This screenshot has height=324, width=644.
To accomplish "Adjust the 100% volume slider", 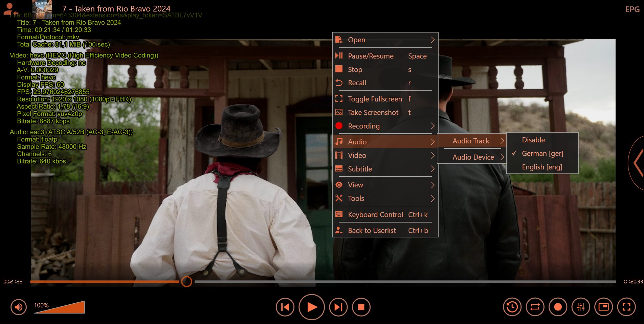I will [59, 307].
